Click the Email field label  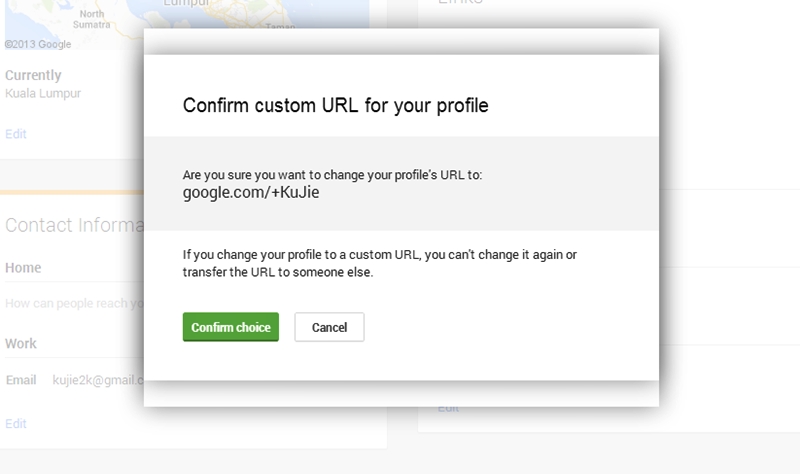tap(21, 380)
